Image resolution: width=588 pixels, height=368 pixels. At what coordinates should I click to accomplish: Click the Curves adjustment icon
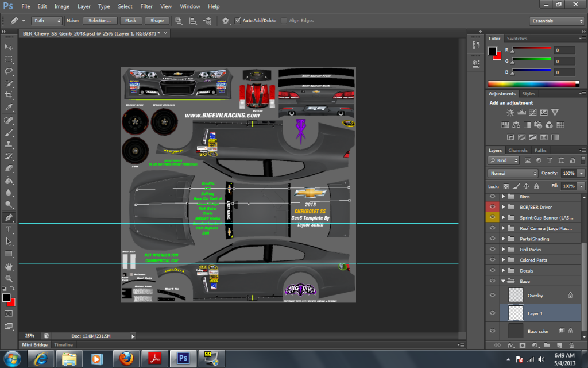tap(532, 112)
